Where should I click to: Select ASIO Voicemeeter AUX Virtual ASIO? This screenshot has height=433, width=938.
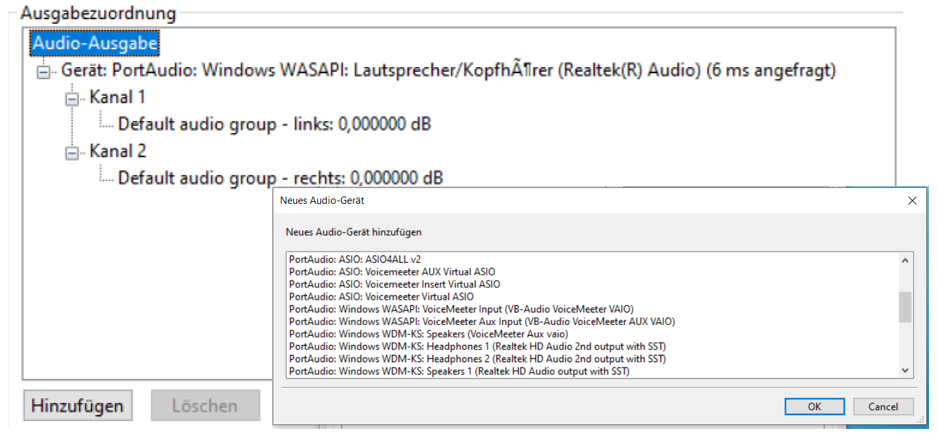[391, 272]
